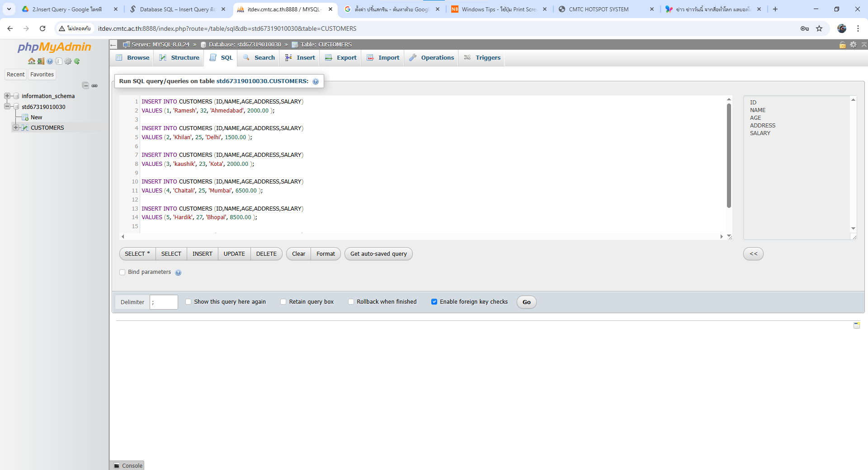Click the collapse all tree icon
The height and width of the screenshot is (470, 868).
[x=85, y=85]
